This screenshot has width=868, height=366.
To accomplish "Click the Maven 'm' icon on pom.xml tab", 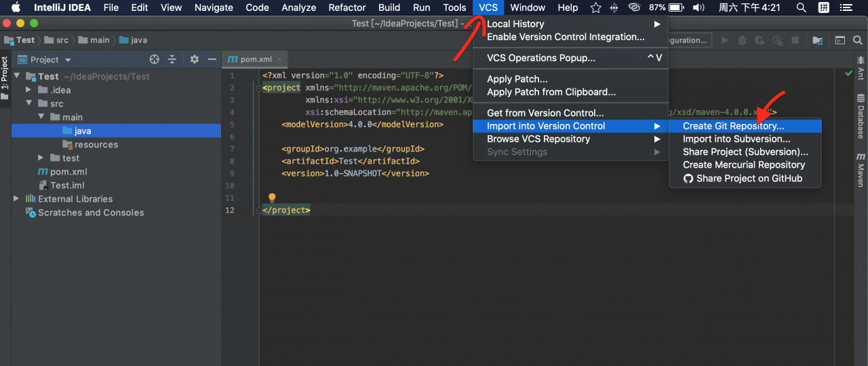I will coord(233,59).
